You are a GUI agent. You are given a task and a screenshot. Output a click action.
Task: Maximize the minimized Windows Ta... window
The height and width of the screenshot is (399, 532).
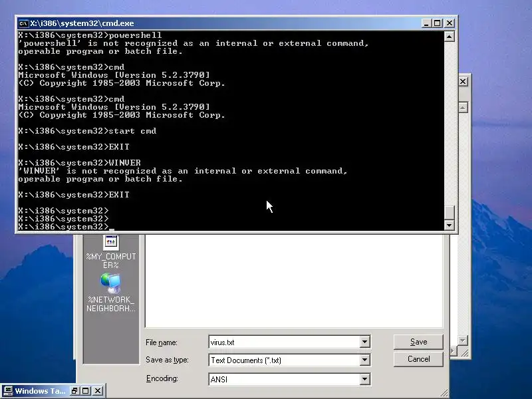pos(86,391)
